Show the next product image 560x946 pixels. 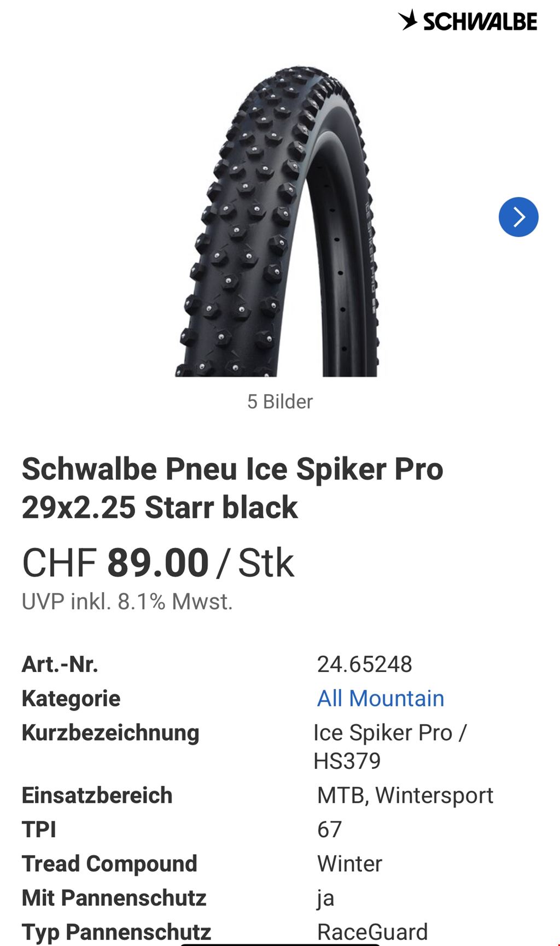point(518,217)
